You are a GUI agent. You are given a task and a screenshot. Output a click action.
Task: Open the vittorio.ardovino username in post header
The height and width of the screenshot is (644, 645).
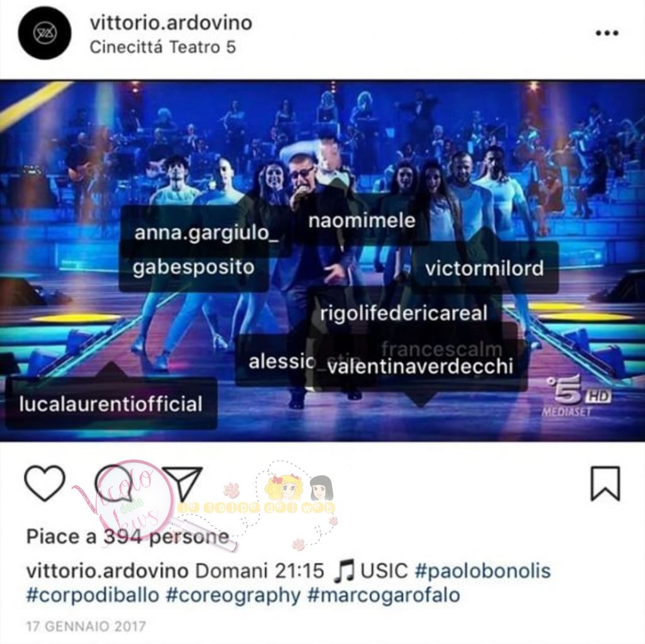[x=171, y=22]
